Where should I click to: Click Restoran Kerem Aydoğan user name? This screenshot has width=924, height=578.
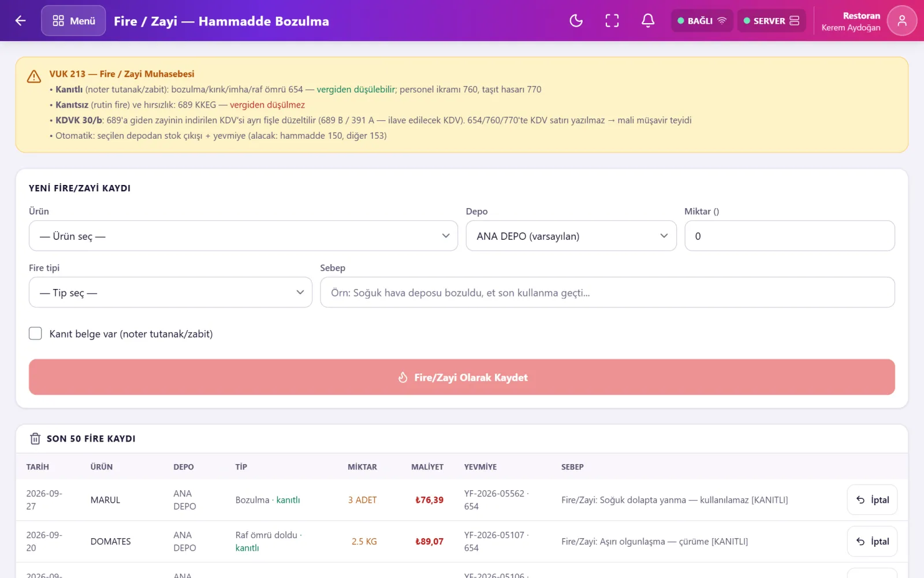coord(851,21)
